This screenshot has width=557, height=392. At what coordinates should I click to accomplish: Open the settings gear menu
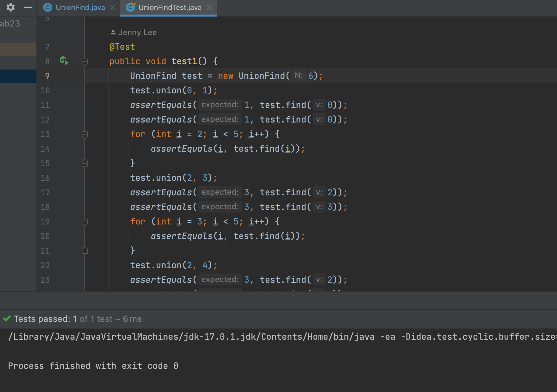pyautogui.click(x=11, y=7)
